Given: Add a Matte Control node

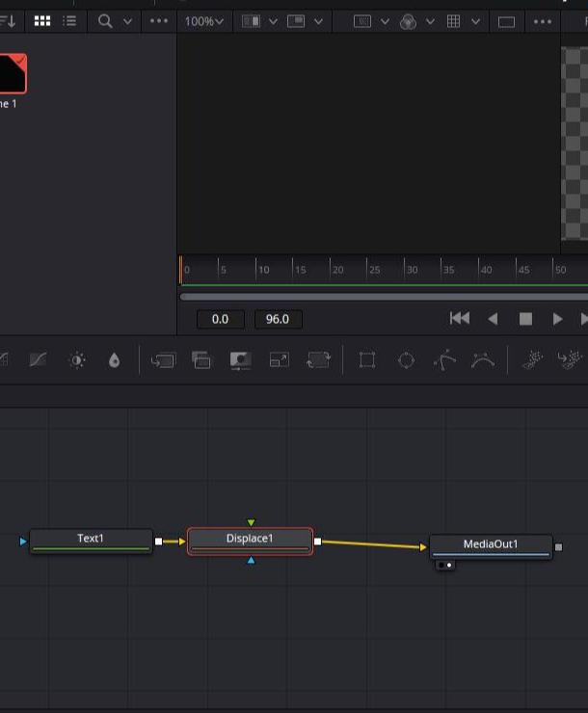Looking at the screenshot, I should (x=241, y=360).
